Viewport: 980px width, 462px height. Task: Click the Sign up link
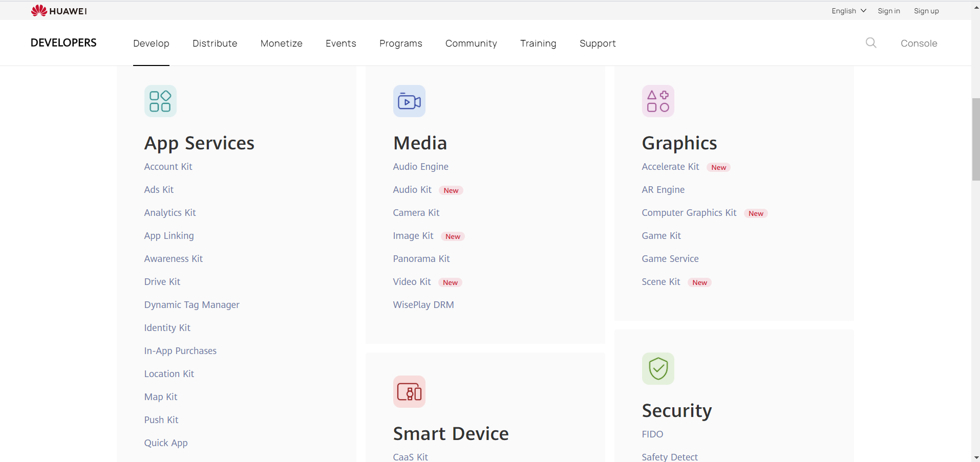point(926,11)
